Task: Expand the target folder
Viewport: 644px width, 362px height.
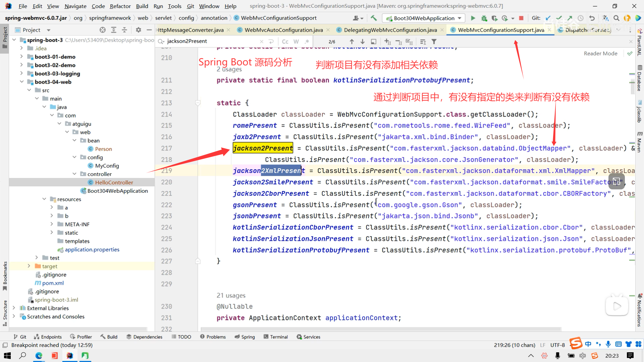Action: tap(29, 266)
